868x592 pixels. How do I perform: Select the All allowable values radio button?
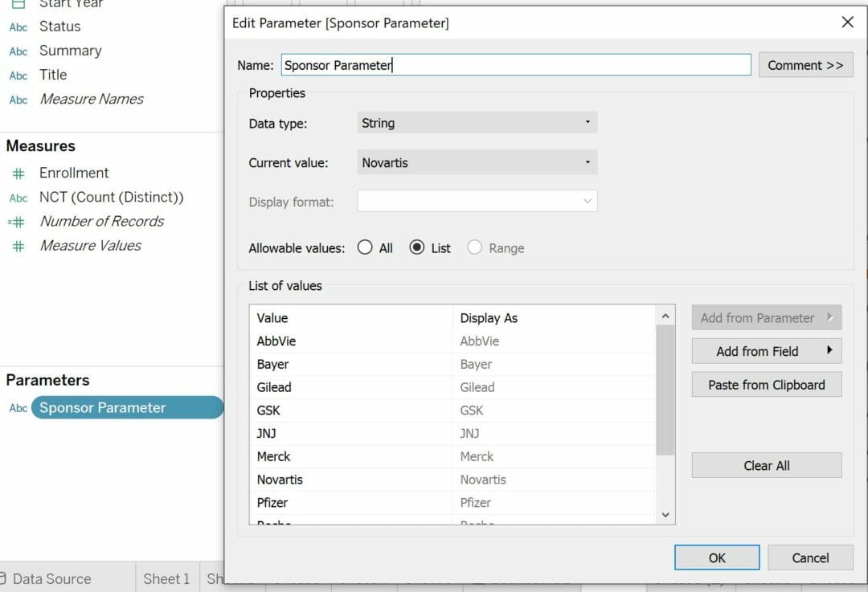coord(365,248)
